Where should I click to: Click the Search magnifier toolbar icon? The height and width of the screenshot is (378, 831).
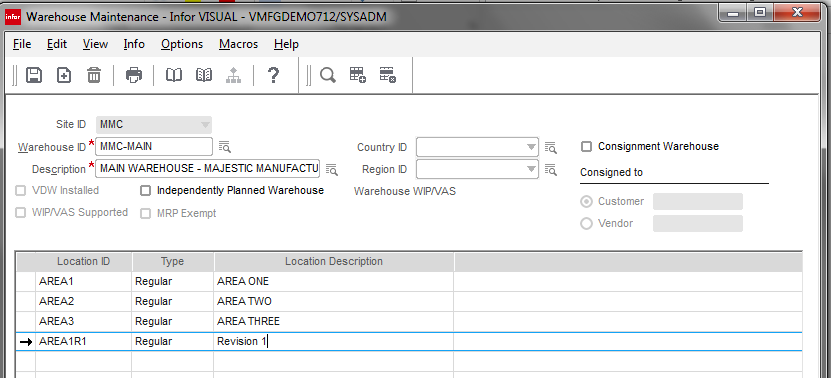pyautogui.click(x=328, y=75)
